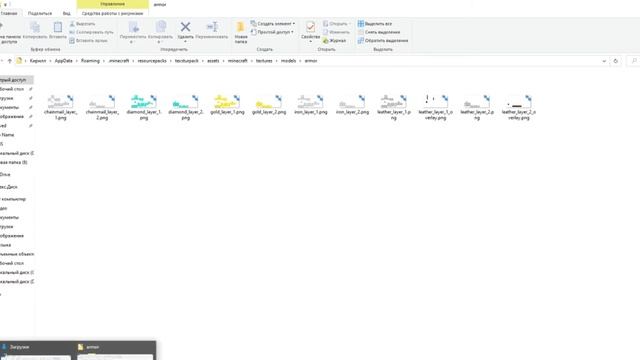Click Выделить все

point(375,24)
